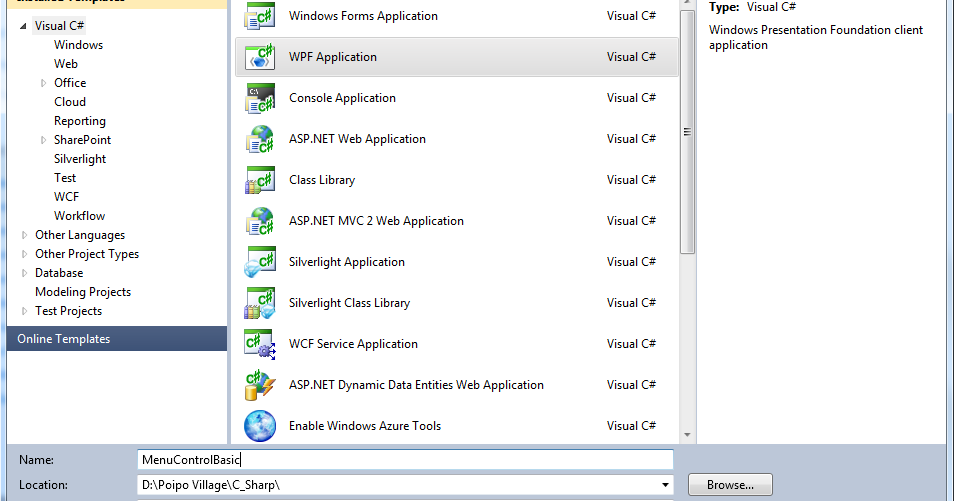Click the 'Console Application' template name
This screenshot has height=501, width=954.
pyautogui.click(x=342, y=98)
